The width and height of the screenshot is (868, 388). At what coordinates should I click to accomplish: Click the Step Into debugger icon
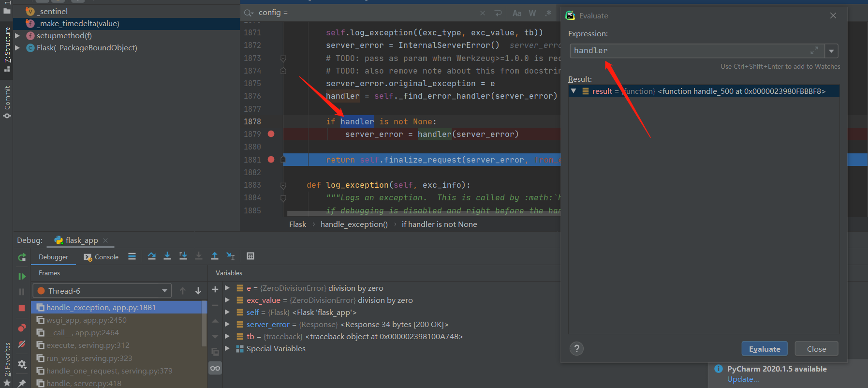(167, 256)
